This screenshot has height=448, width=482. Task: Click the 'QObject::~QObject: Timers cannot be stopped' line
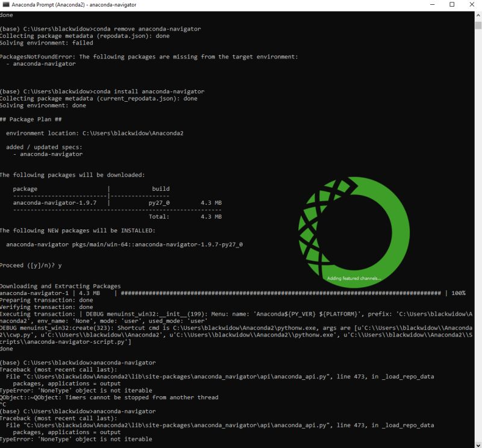tap(109, 397)
